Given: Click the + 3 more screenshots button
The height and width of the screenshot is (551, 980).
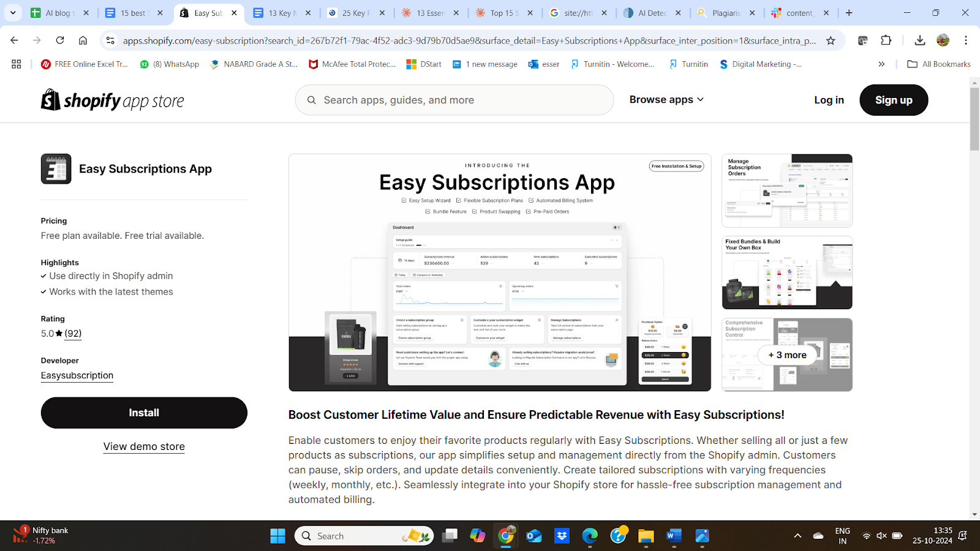Looking at the screenshot, I should click(x=787, y=355).
